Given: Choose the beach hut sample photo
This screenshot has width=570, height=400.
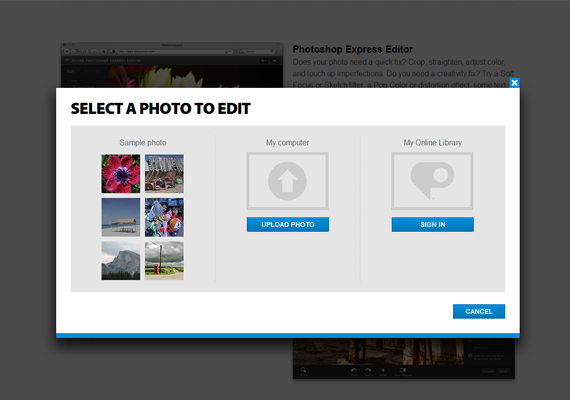Looking at the screenshot, I should pos(121,217).
